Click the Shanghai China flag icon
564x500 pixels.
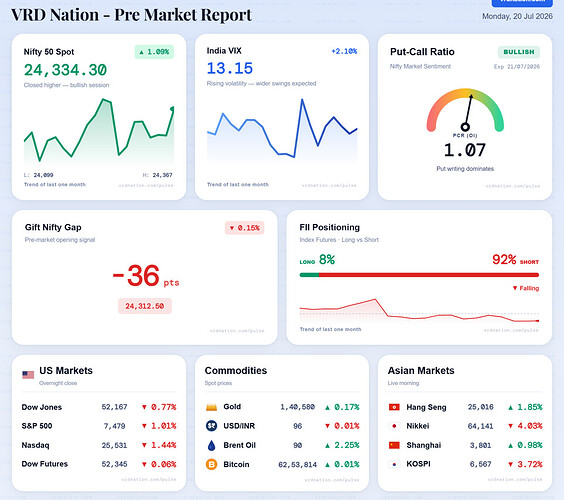pos(394,445)
